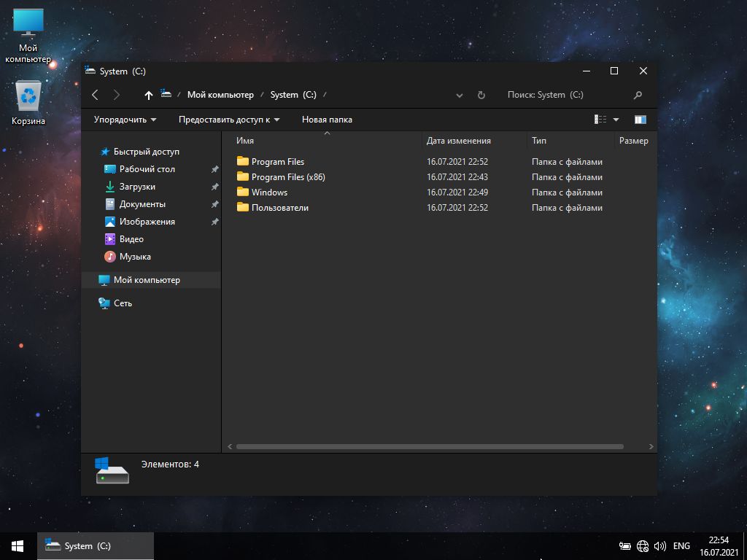Click Мой компьютер in address breadcrumb

220,95
